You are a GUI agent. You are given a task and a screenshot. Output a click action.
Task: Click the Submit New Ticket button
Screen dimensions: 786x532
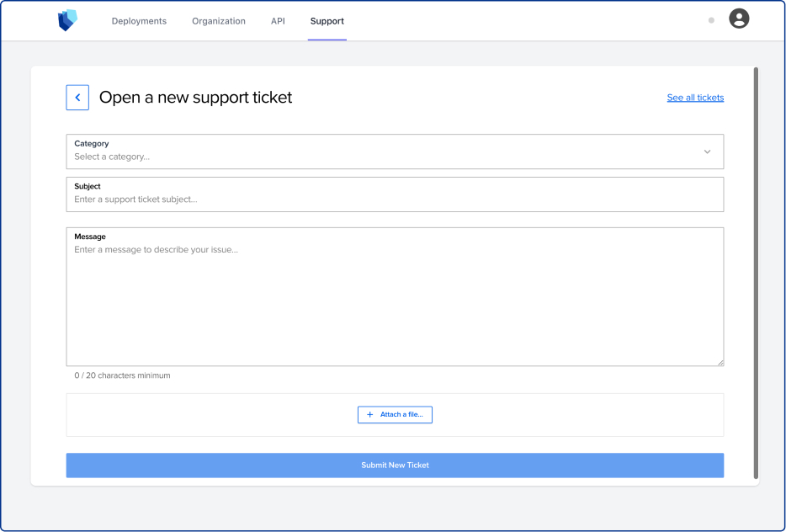pos(395,465)
